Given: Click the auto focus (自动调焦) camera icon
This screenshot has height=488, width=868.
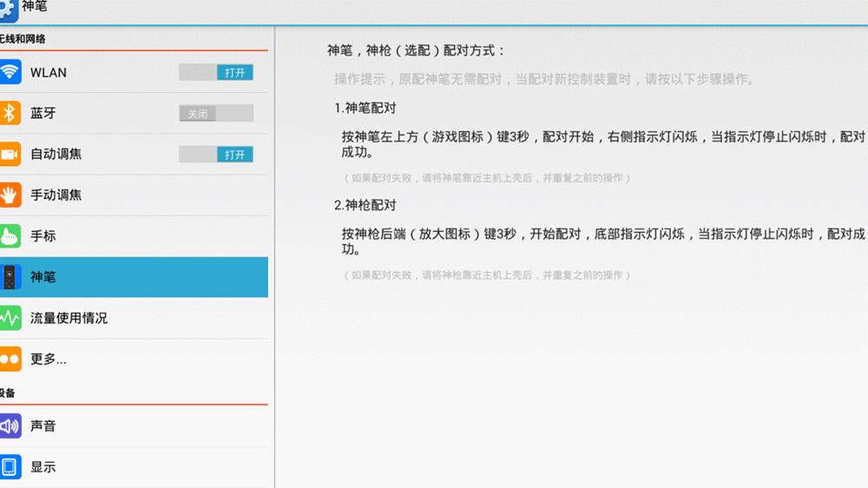Looking at the screenshot, I should click(10, 154).
